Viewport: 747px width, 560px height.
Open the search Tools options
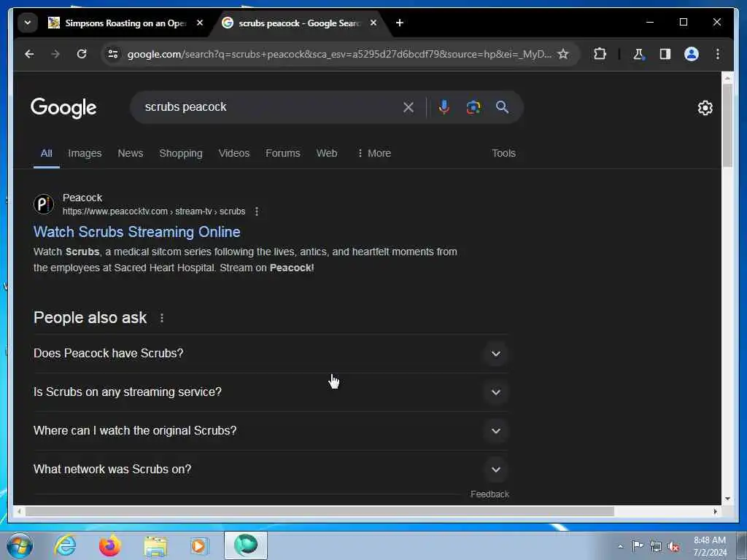click(x=503, y=153)
